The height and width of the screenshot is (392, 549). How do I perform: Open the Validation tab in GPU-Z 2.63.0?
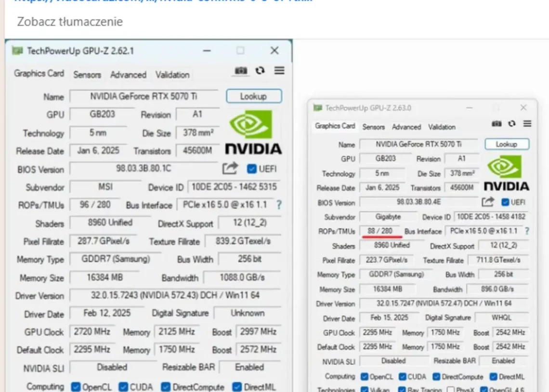tap(442, 127)
